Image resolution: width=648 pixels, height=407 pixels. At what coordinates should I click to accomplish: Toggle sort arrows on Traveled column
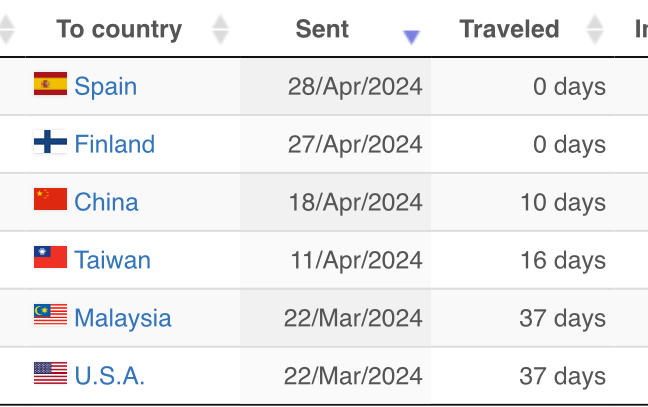point(595,29)
